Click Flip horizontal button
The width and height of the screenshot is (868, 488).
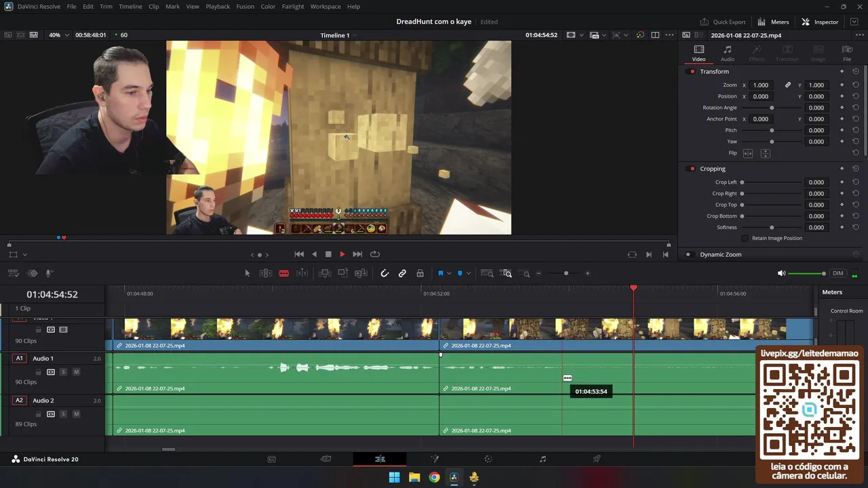coord(748,153)
